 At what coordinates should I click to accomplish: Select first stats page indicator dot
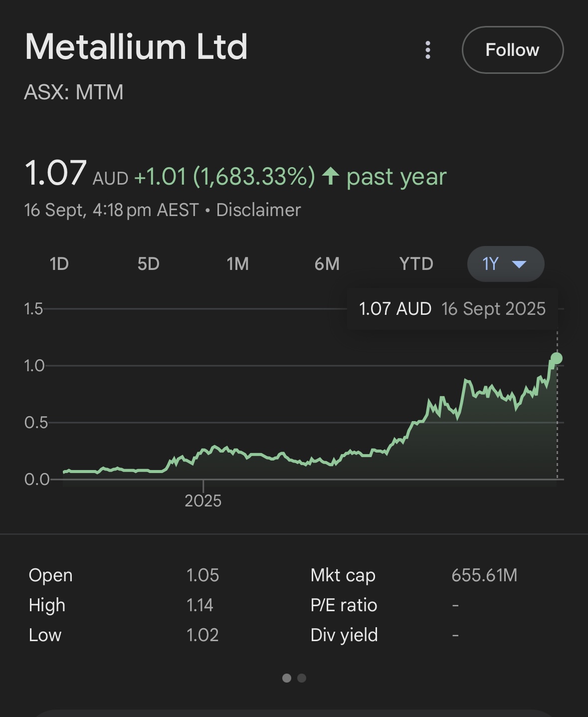pyautogui.click(x=287, y=678)
